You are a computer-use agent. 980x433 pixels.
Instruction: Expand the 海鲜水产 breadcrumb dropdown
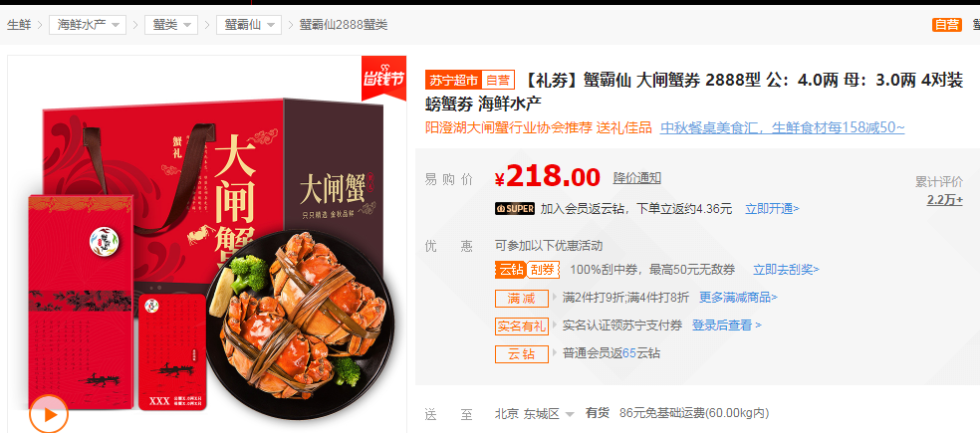[x=88, y=25]
